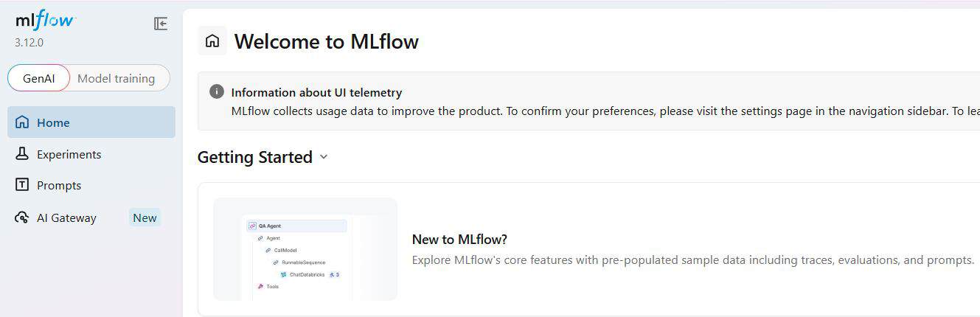The width and height of the screenshot is (980, 317).
Task: Click the telemetry info circle icon
Action: (216, 91)
